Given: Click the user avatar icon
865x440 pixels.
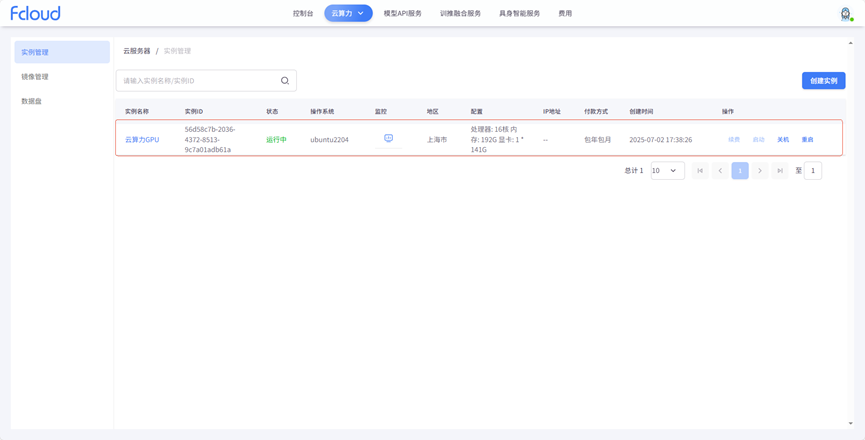Looking at the screenshot, I should pyautogui.click(x=845, y=13).
